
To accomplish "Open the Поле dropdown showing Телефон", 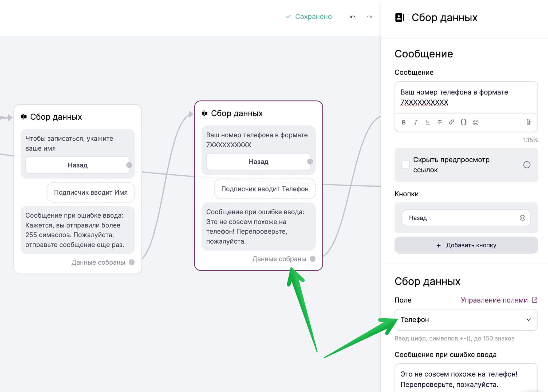I will click(466, 320).
